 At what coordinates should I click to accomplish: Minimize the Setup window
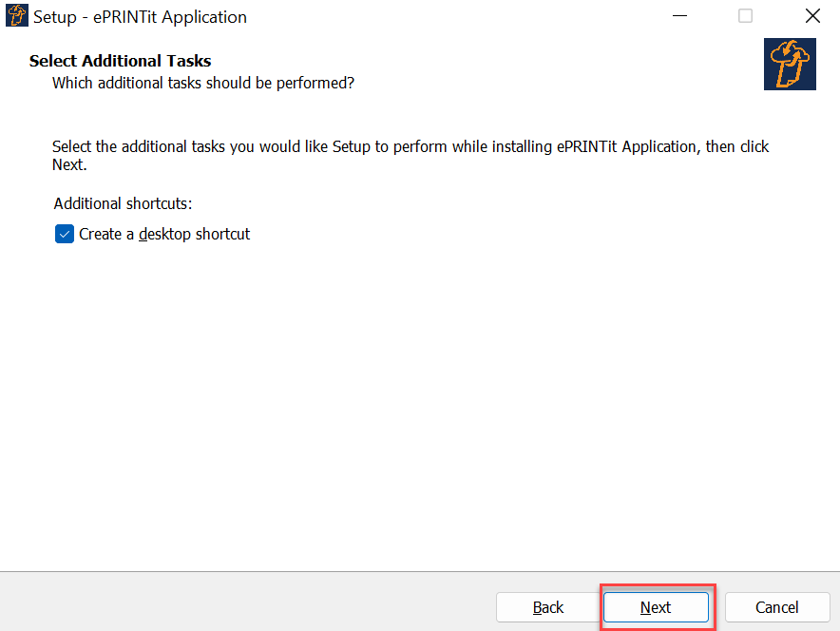tap(679, 16)
